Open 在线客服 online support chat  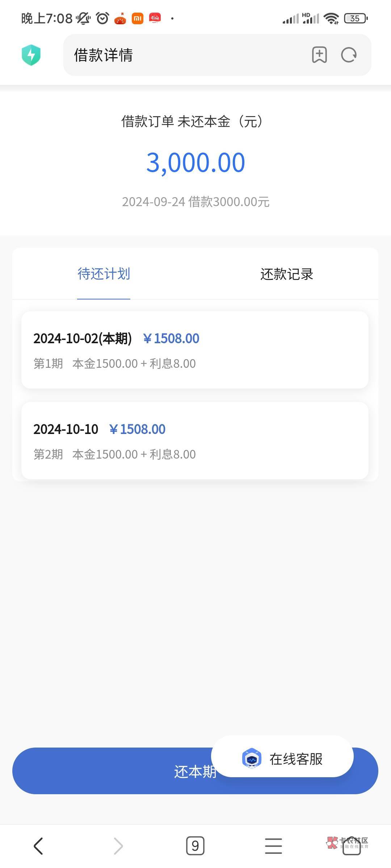click(295, 759)
